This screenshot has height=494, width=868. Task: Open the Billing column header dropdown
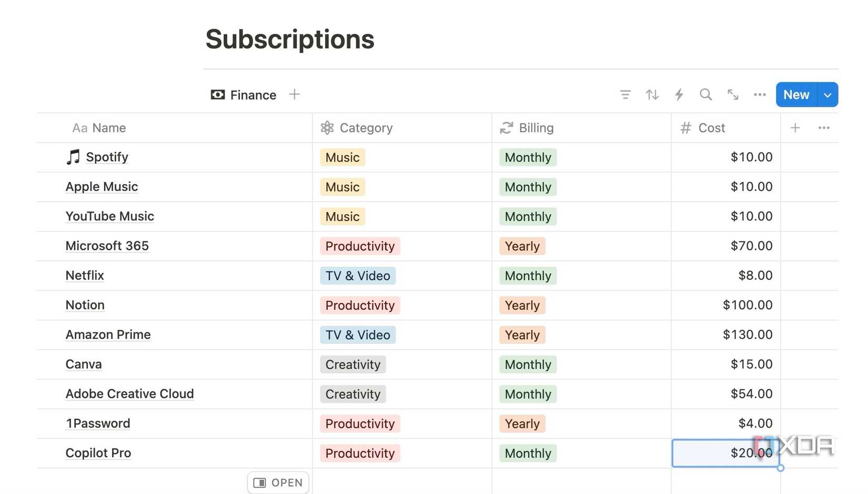pyautogui.click(x=536, y=127)
